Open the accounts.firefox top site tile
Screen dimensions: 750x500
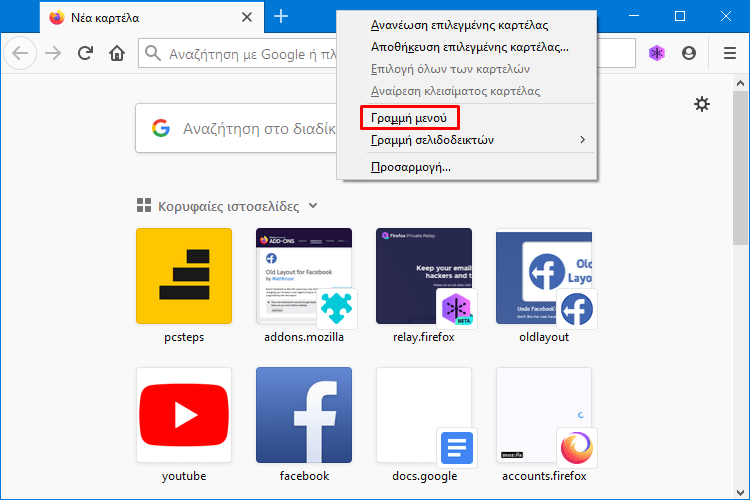(544, 415)
